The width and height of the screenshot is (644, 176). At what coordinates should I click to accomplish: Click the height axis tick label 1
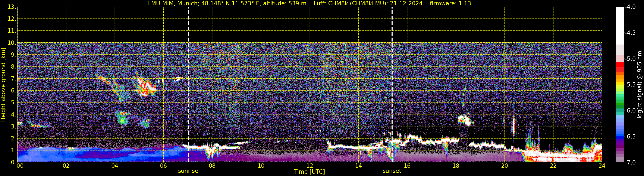13,151
